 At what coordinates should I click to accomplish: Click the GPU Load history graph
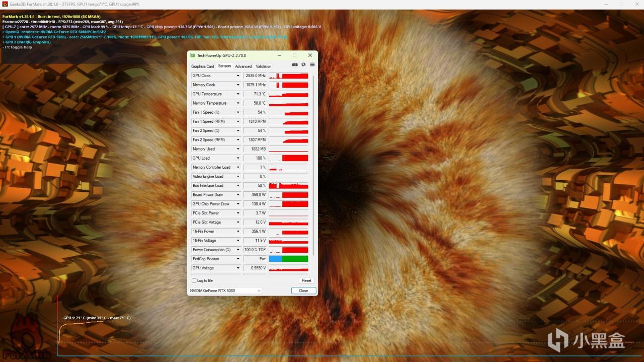[288, 158]
